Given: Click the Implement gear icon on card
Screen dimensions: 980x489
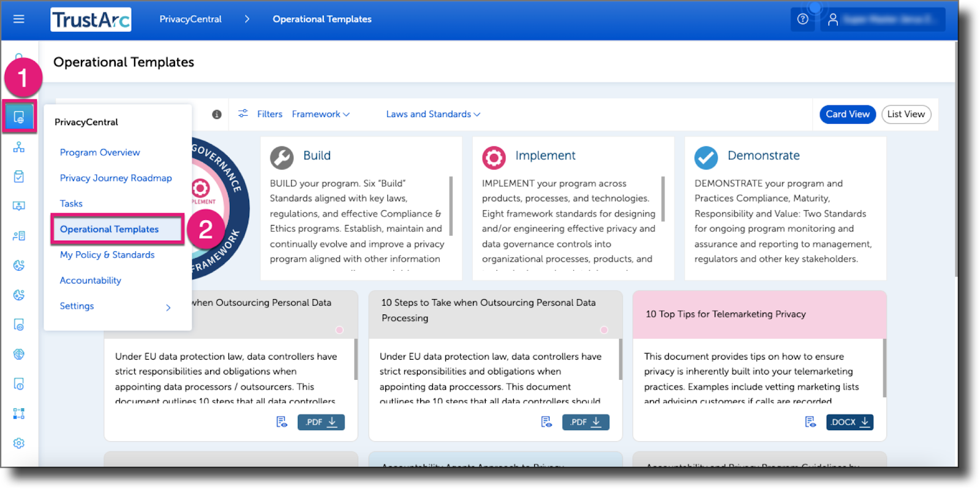Looking at the screenshot, I should coord(494,157).
